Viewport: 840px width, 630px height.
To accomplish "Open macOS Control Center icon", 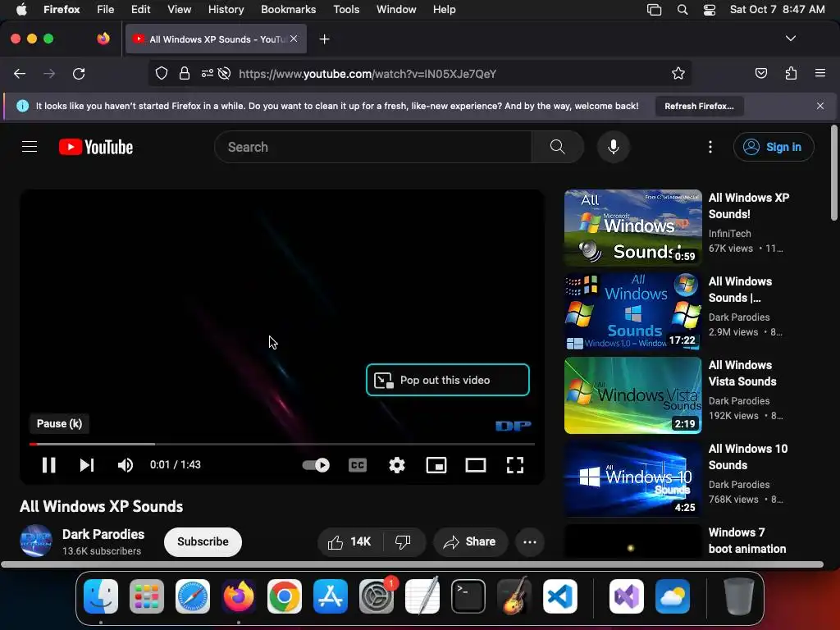I will coord(710,10).
